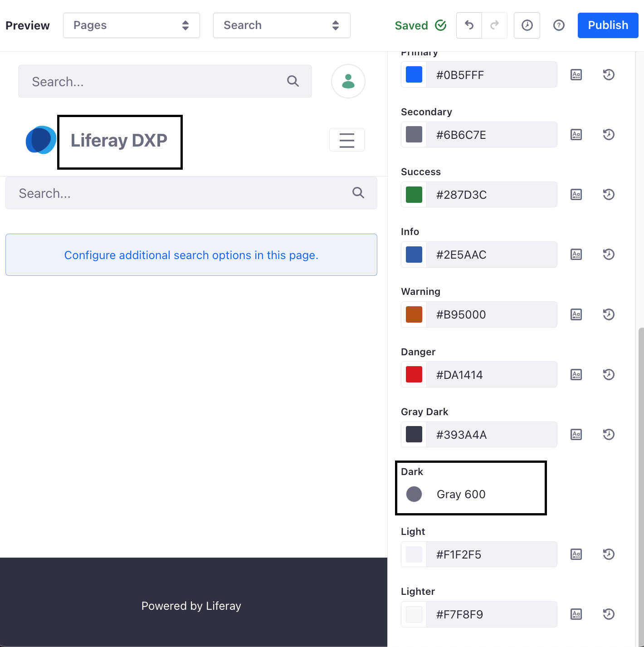Screen dimensions: 644x647
Task: Click the redo arrow icon
Action: click(x=494, y=25)
